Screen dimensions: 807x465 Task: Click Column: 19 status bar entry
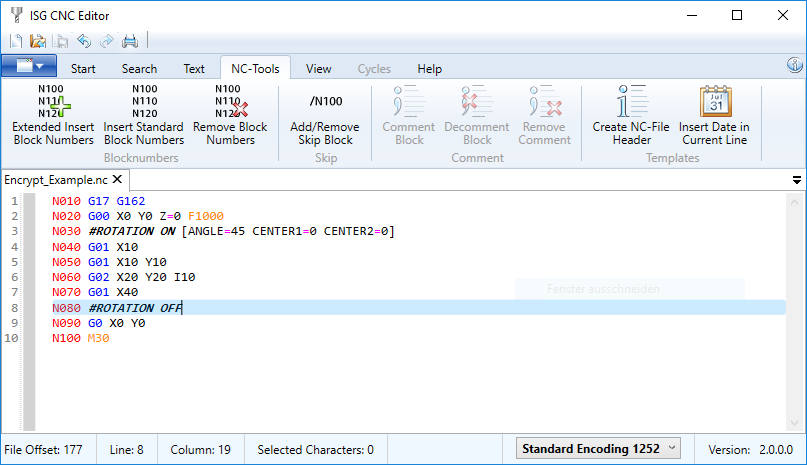(200, 450)
